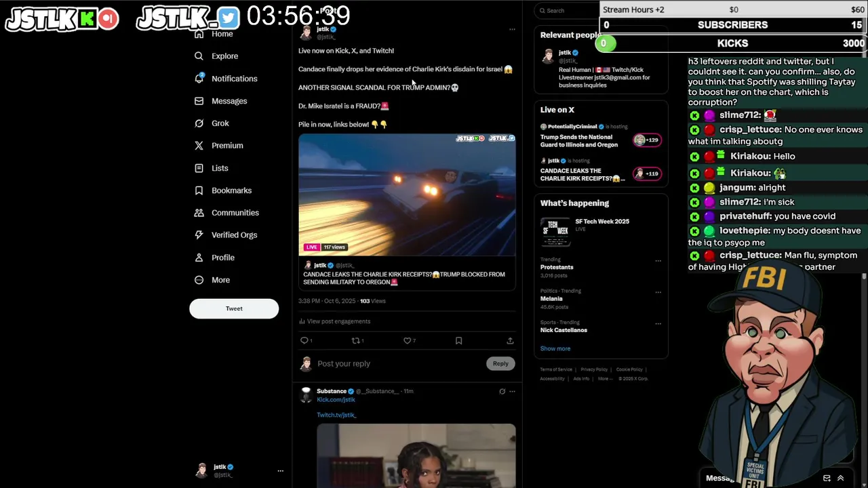The height and width of the screenshot is (488, 868).
Task: Open jstlk CANDACE LEAKS live broadcast card
Action: (x=601, y=170)
